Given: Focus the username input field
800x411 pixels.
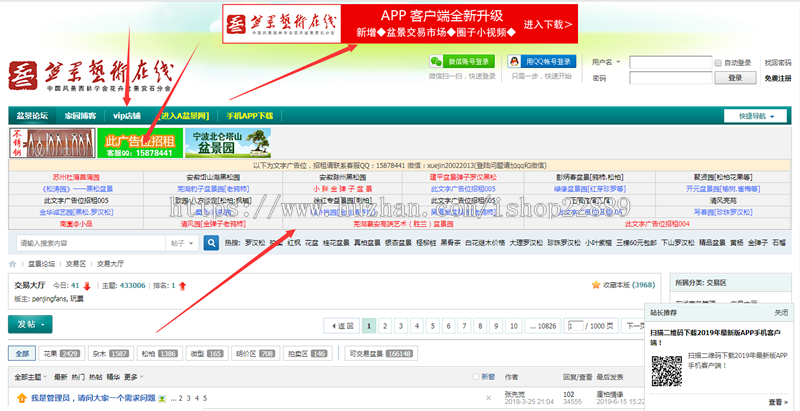Looking at the screenshot, I should 670,62.
